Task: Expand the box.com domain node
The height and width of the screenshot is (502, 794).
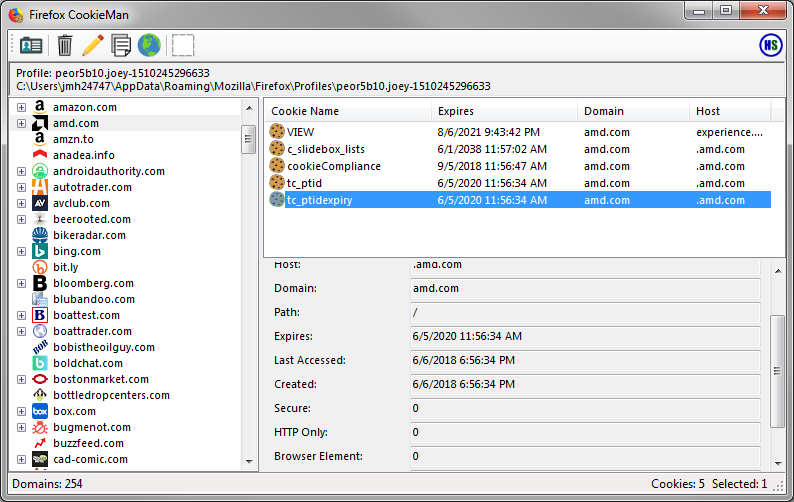Action: point(21,411)
